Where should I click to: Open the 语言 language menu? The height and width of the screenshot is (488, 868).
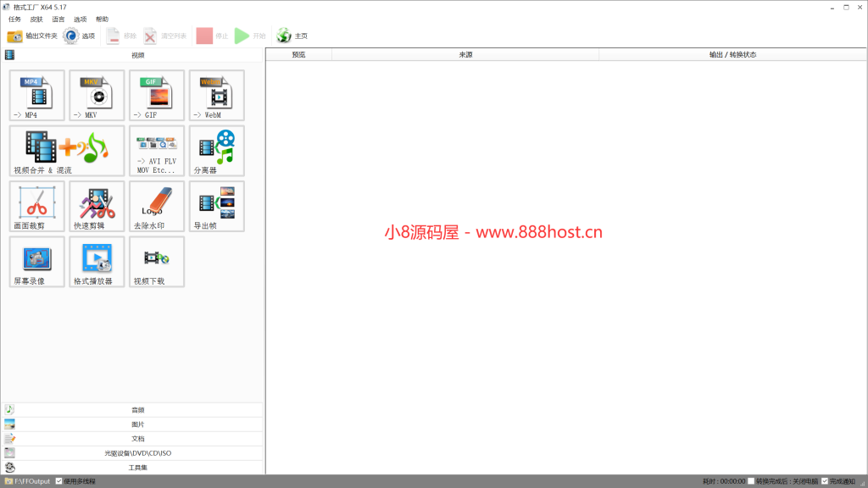tap(58, 19)
